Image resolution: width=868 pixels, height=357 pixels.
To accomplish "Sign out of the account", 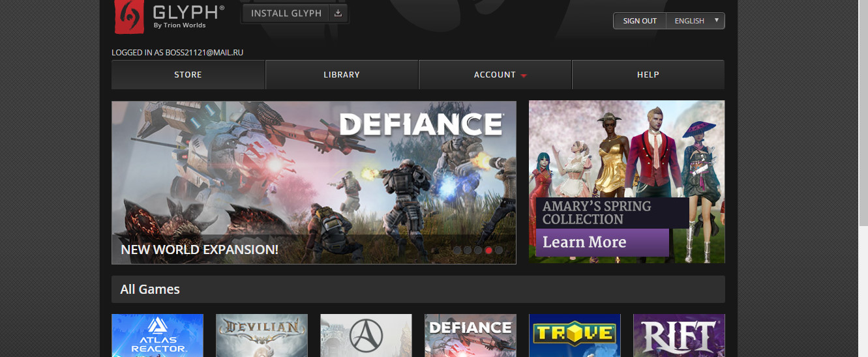I will pyautogui.click(x=640, y=21).
